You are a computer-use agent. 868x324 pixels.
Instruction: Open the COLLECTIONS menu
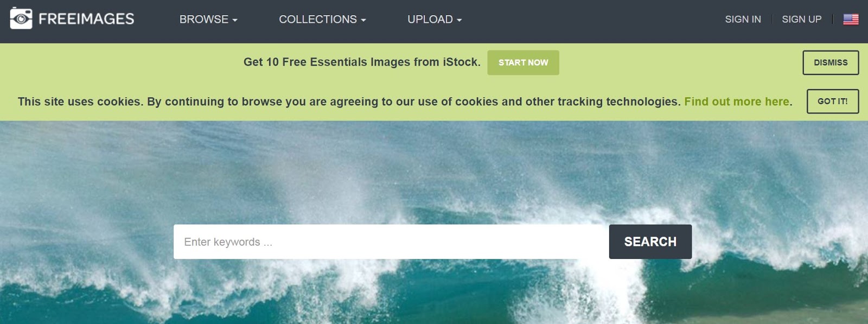pos(322,20)
